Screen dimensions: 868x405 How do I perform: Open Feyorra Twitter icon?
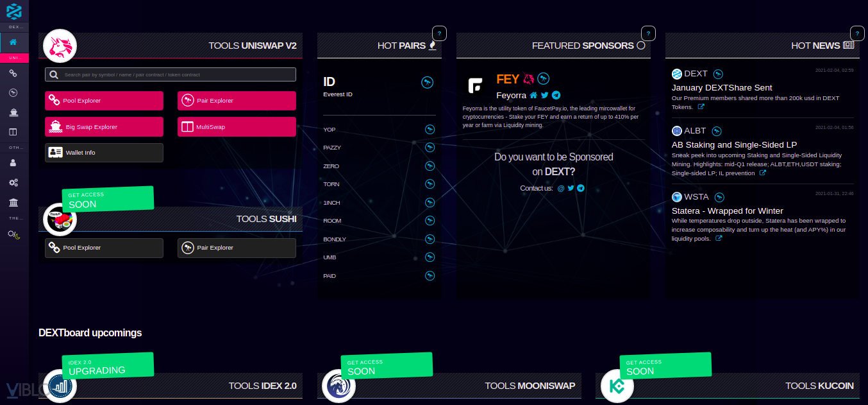[x=545, y=96]
